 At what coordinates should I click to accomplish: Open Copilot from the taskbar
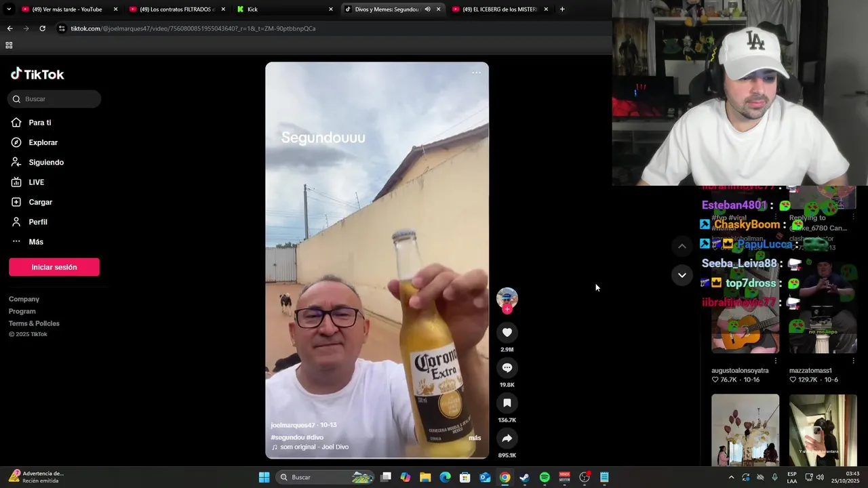(406, 477)
